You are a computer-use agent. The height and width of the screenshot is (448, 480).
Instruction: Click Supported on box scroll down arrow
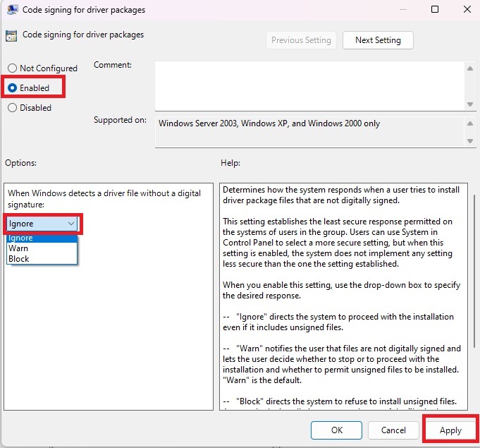(470, 141)
